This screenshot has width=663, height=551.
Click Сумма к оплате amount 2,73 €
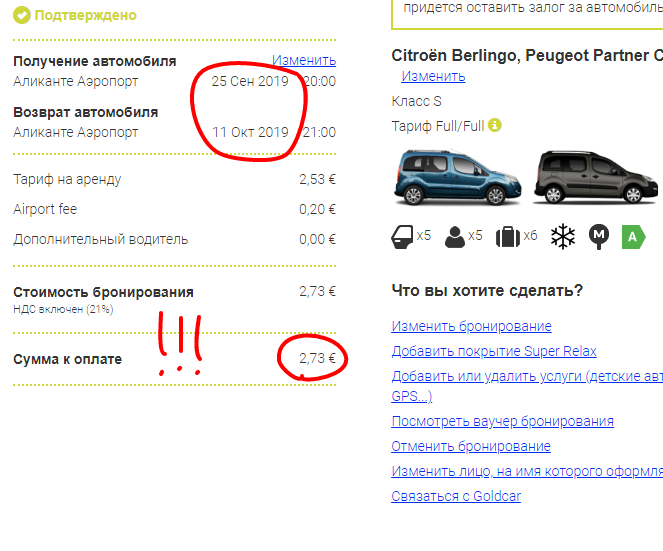coord(318,359)
